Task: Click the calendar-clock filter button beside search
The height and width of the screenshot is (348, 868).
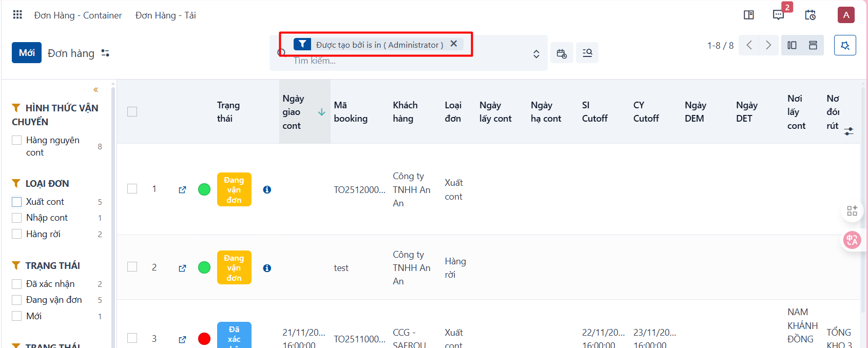Action: (x=562, y=53)
